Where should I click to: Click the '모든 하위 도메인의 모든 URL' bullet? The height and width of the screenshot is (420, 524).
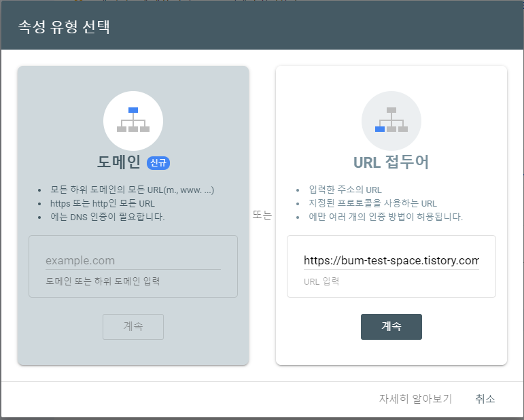pos(132,190)
